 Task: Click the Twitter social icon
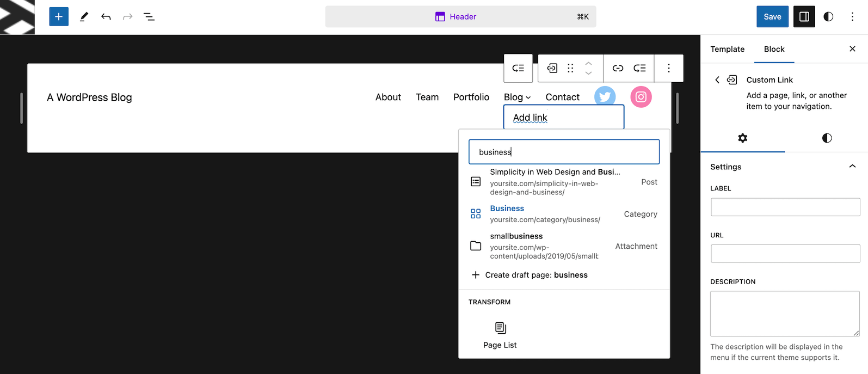point(605,96)
